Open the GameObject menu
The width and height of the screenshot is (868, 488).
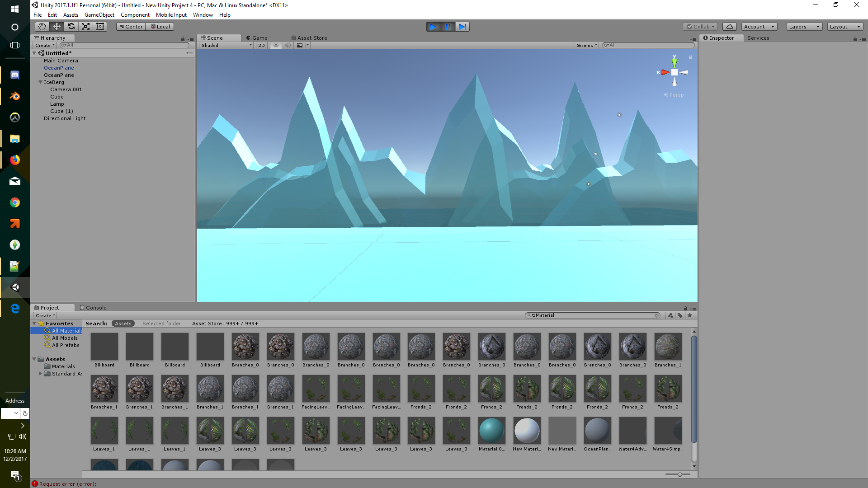click(x=99, y=15)
